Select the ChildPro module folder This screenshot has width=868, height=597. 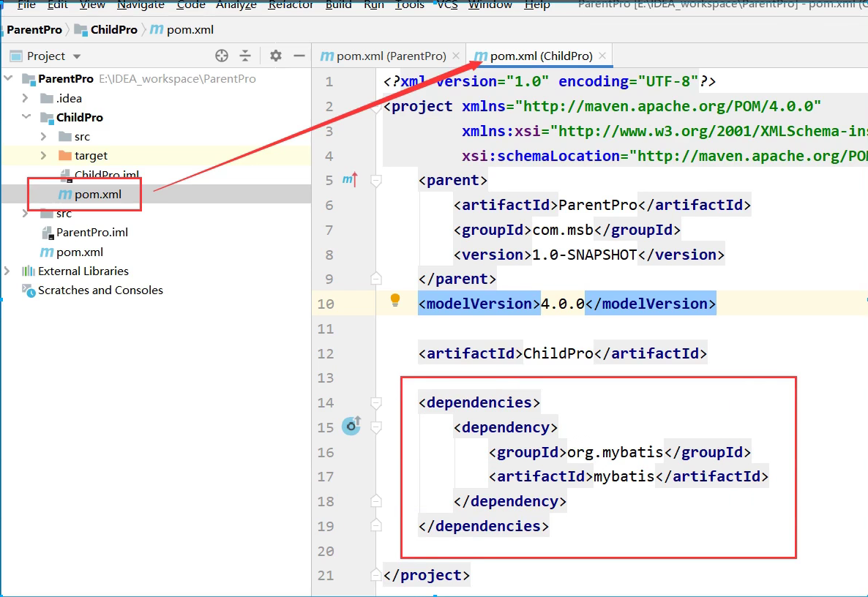click(79, 117)
